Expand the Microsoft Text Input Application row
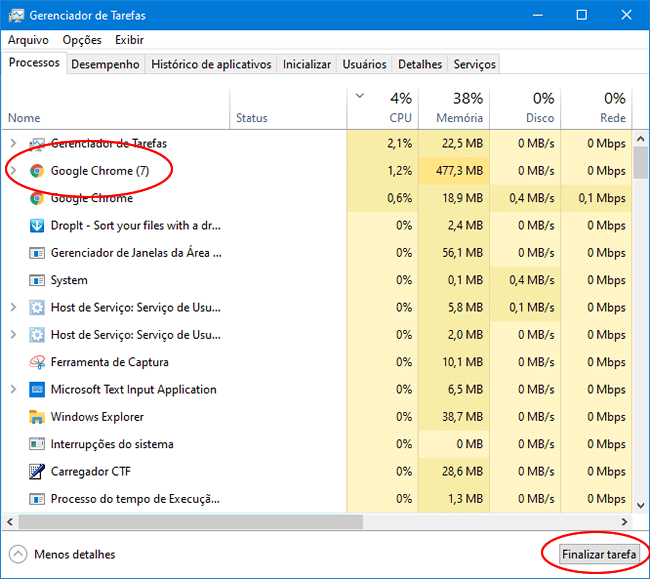650x579 pixels. point(13,390)
